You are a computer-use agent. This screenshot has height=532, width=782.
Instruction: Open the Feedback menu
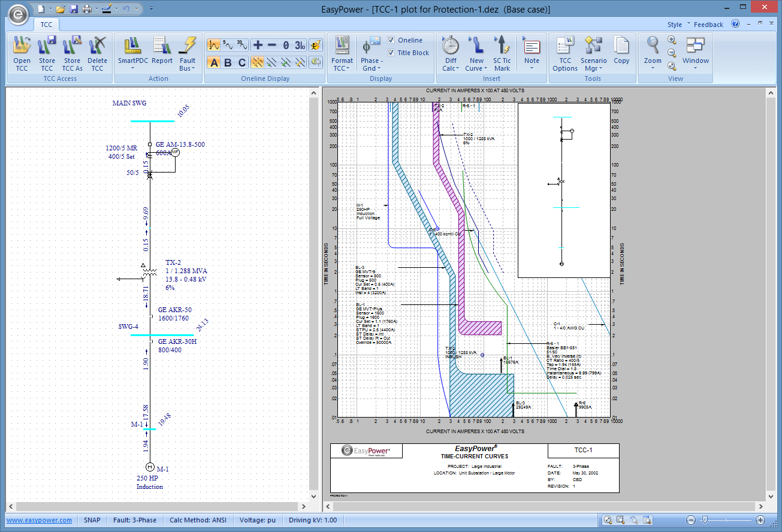(708, 25)
